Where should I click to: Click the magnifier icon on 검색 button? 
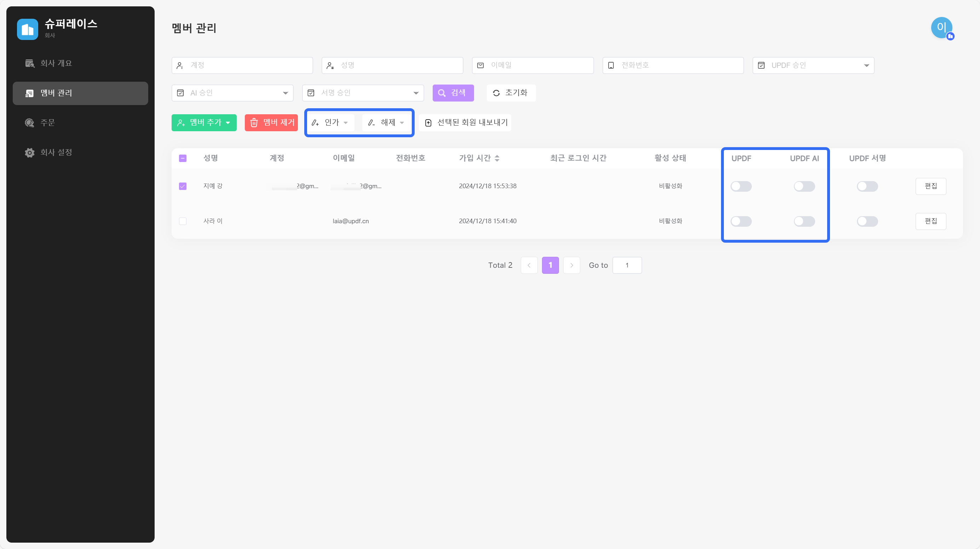click(x=442, y=93)
